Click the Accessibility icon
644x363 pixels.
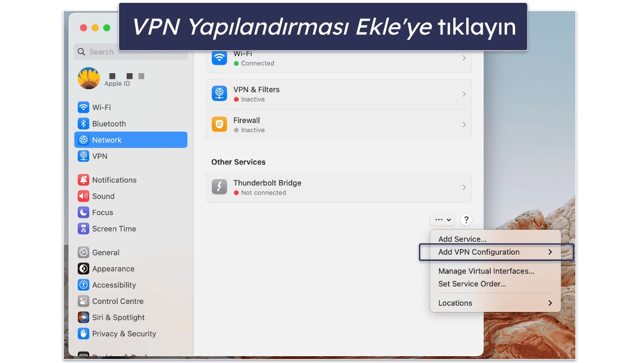coord(83,285)
